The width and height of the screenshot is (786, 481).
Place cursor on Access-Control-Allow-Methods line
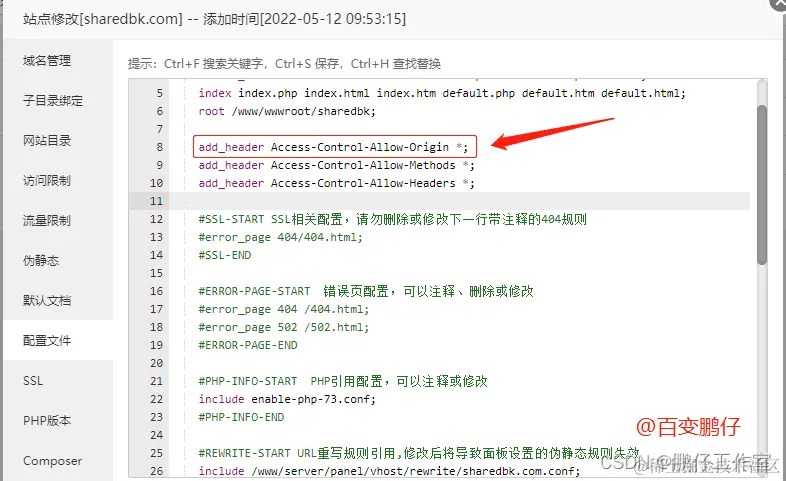point(336,165)
